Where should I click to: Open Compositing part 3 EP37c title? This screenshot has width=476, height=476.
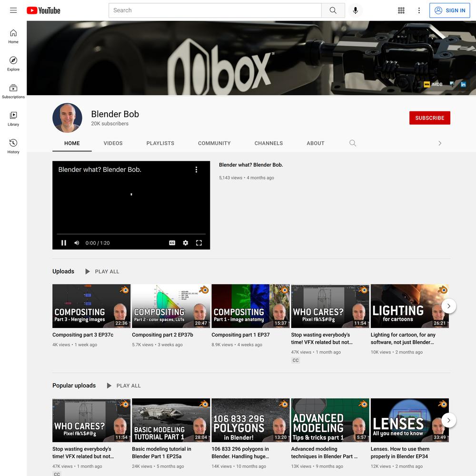[x=83, y=335]
